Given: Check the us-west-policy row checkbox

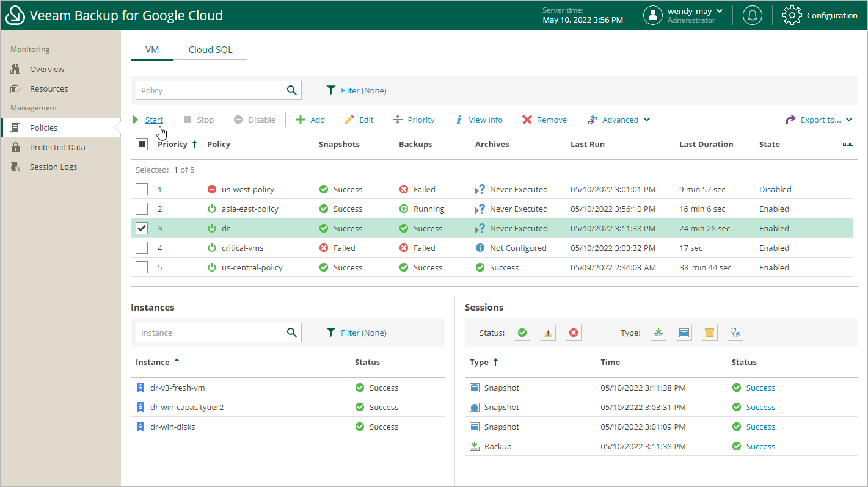Looking at the screenshot, I should tap(142, 189).
